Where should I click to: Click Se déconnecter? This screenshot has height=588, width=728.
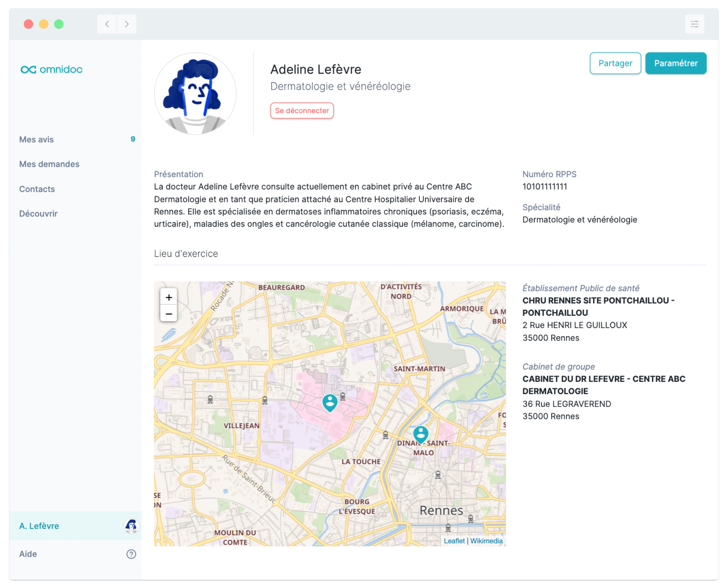[x=302, y=111]
